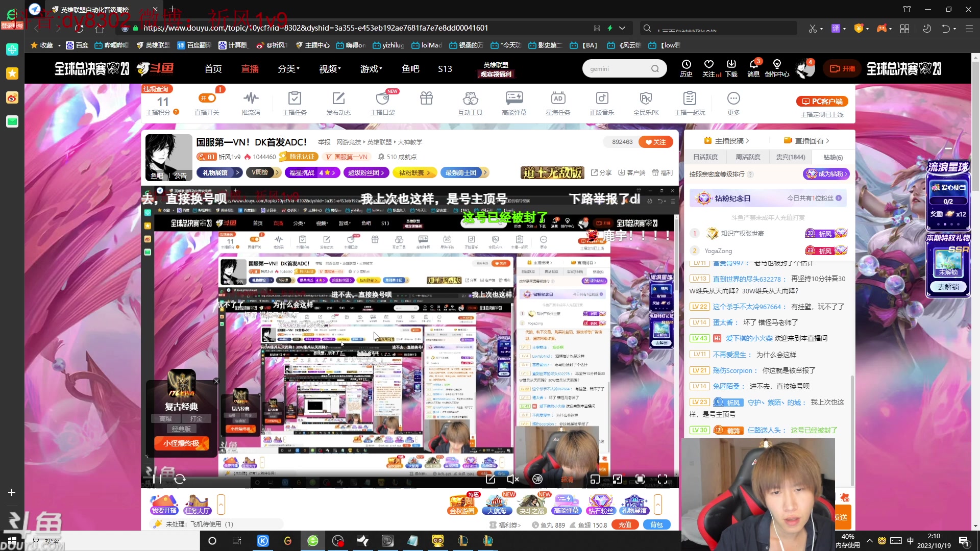Open the browser night mode moon icon

tap(927, 29)
